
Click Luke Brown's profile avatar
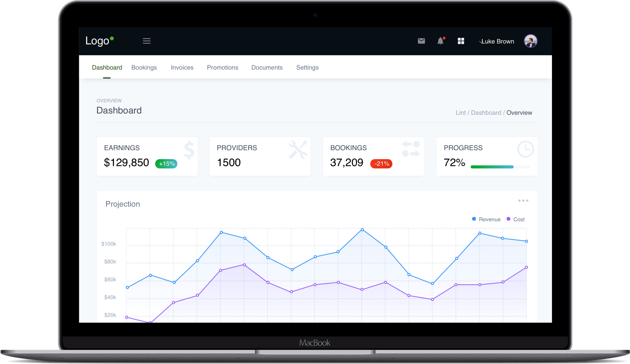pyautogui.click(x=530, y=41)
